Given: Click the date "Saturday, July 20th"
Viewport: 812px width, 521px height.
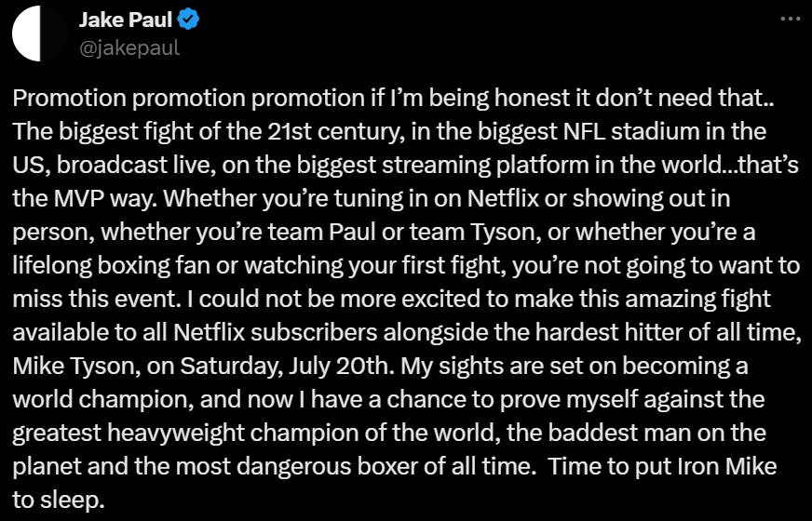Looking at the screenshot, I should pos(284,366).
